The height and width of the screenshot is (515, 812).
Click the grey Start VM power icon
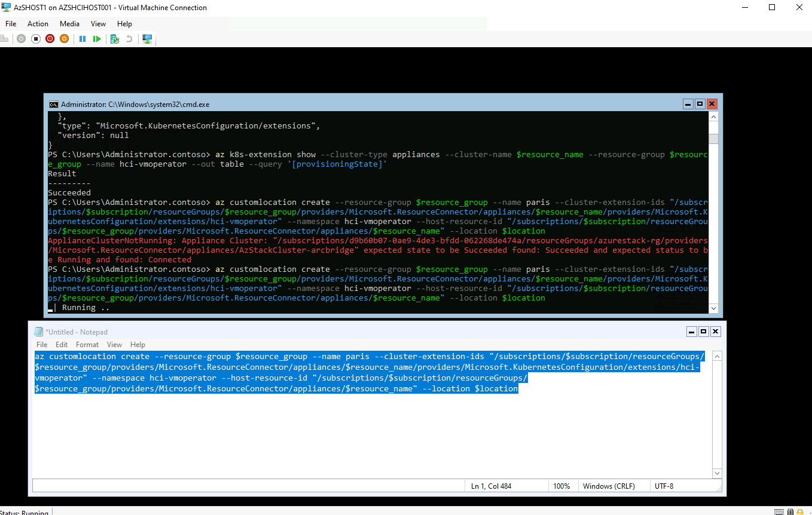point(21,39)
